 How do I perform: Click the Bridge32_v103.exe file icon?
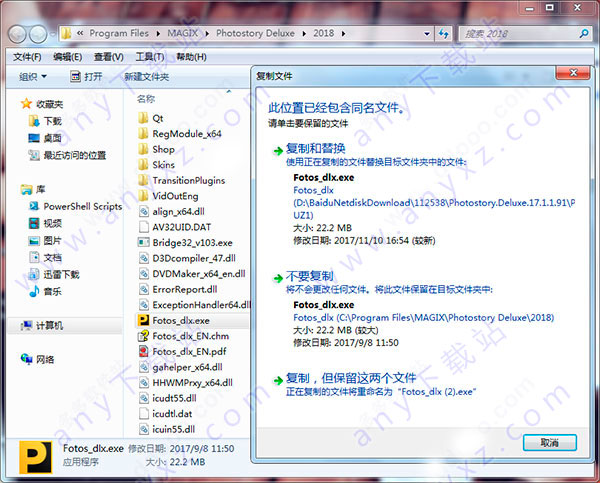point(143,243)
